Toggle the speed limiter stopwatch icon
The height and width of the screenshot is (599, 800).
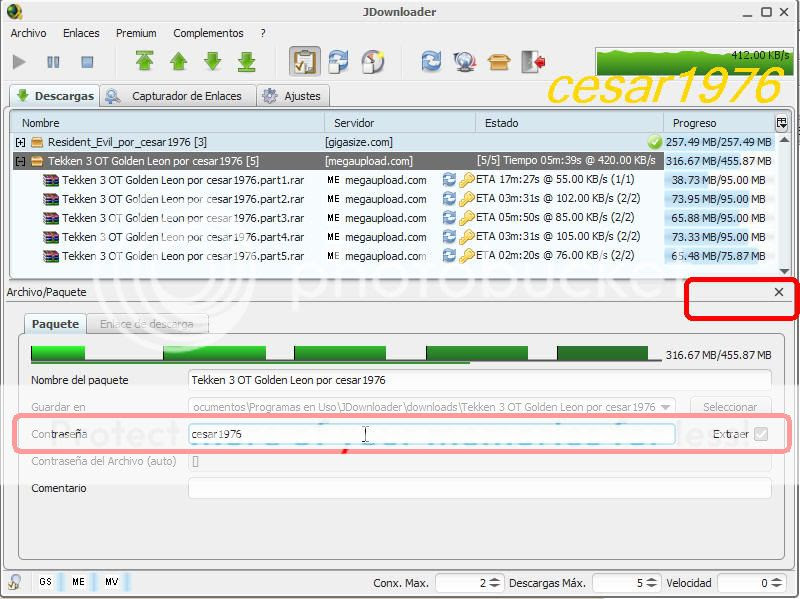(372, 61)
